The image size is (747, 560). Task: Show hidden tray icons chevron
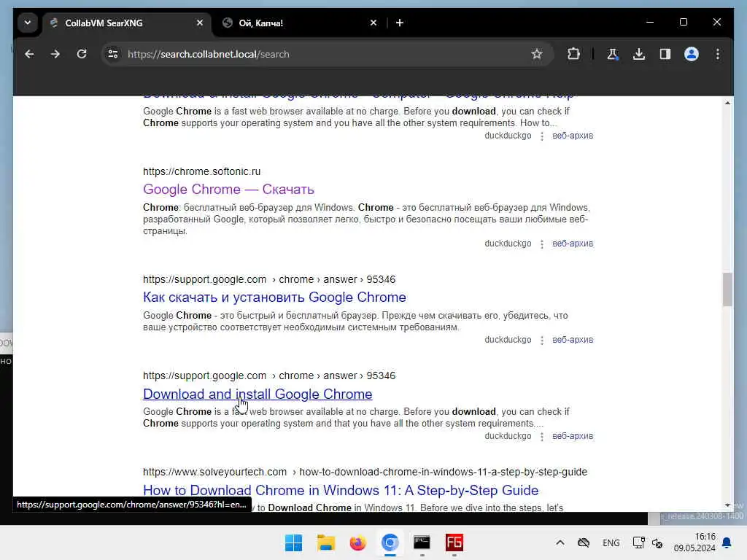click(x=560, y=542)
